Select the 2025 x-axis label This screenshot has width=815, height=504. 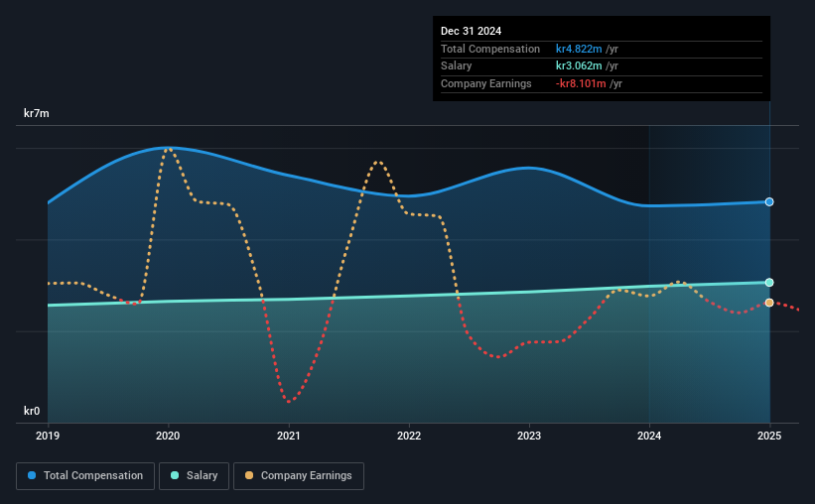click(x=769, y=436)
